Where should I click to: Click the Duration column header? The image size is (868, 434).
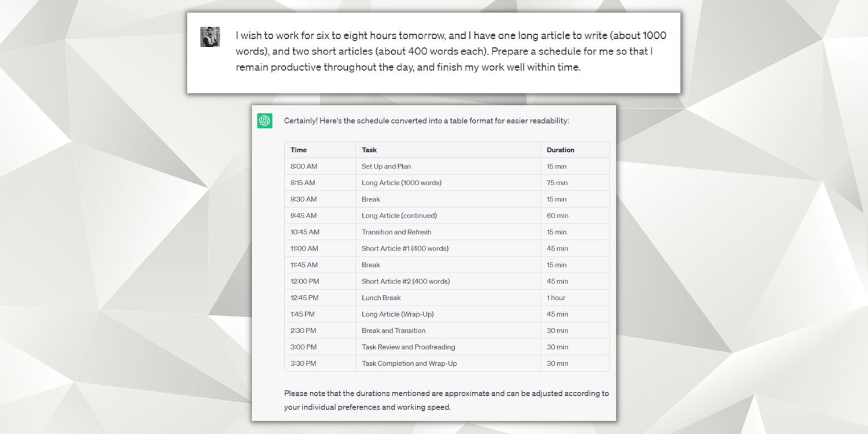coord(560,150)
